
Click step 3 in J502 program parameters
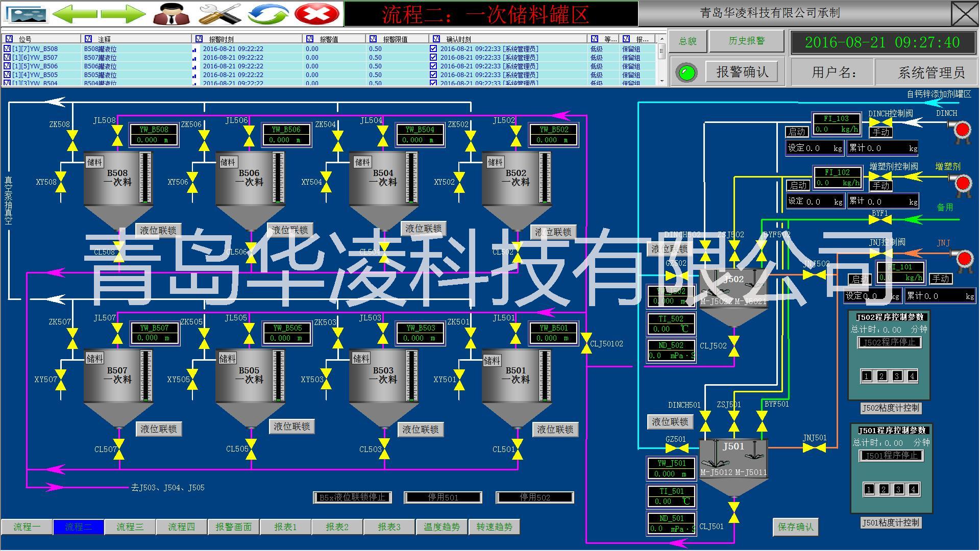[897, 377]
